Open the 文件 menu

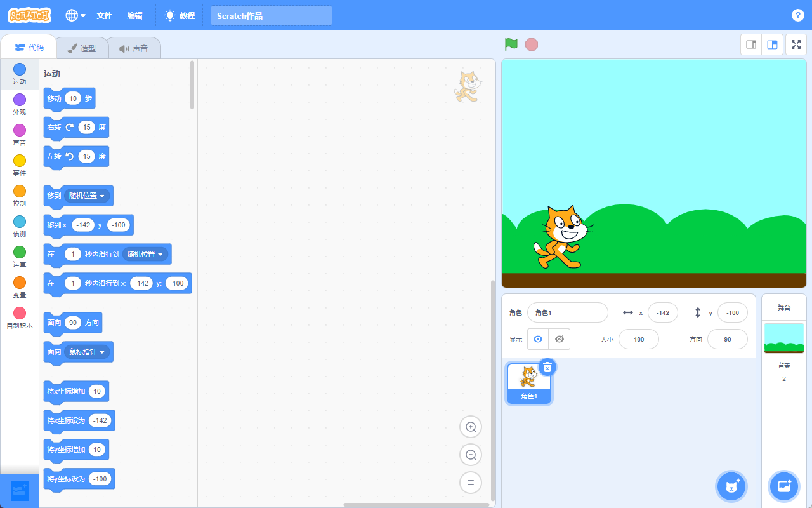[x=104, y=15]
